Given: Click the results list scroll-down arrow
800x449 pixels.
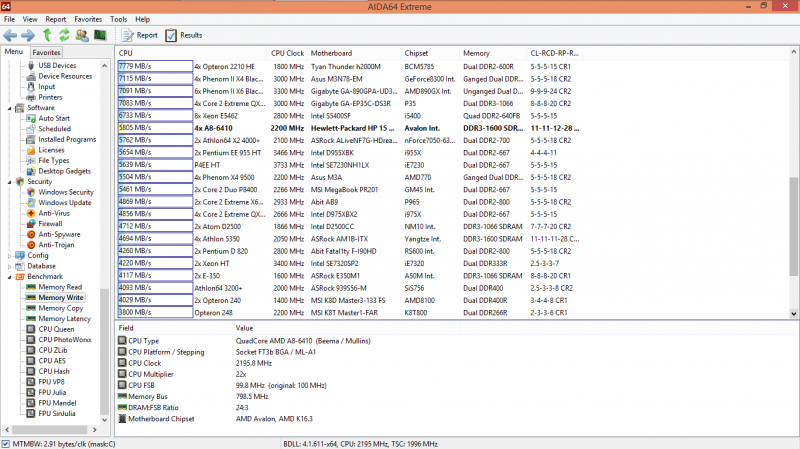Looking at the screenshot, I should pyautogui.click(x=793, y=314).
